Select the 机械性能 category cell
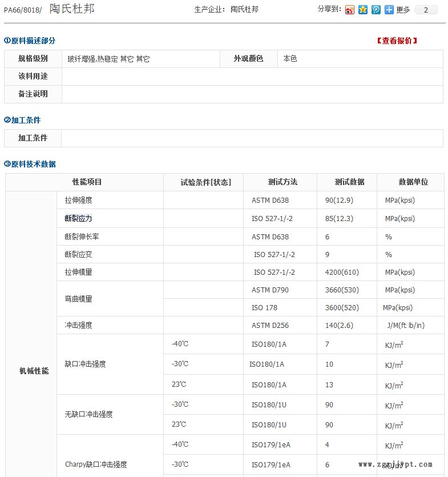The width and height of the screenshot is (448, 477). click(x=34, y=371)
